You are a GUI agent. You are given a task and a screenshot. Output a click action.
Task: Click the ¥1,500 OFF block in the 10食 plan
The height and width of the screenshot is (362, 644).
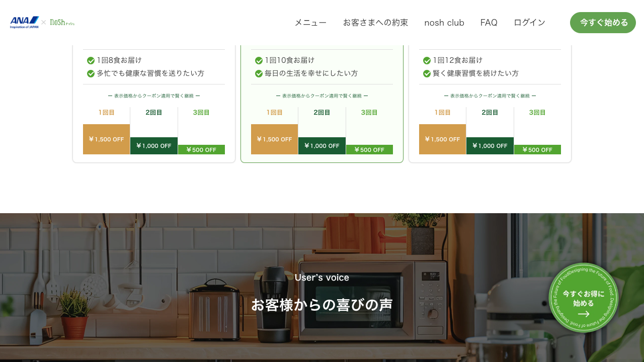point(274,139)
